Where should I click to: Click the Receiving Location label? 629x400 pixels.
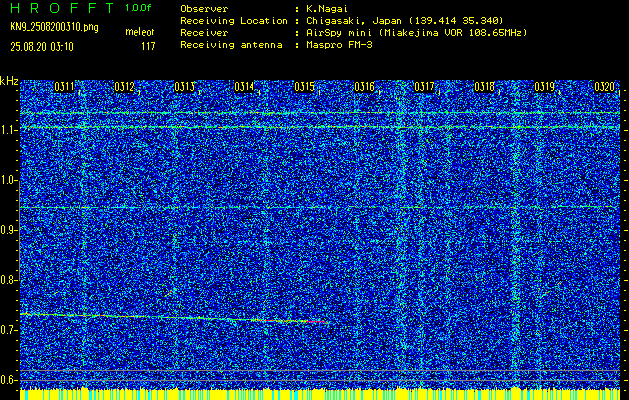click(234, 20)
